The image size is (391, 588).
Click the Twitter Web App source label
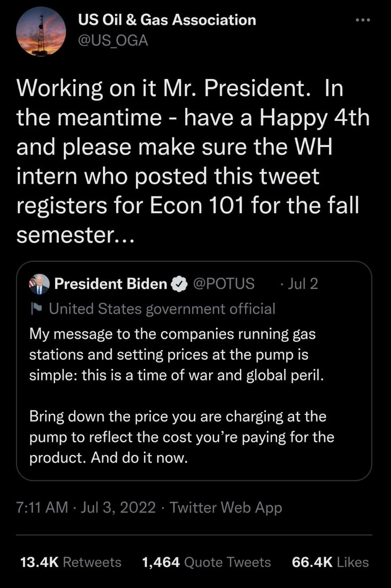(226, 508)
